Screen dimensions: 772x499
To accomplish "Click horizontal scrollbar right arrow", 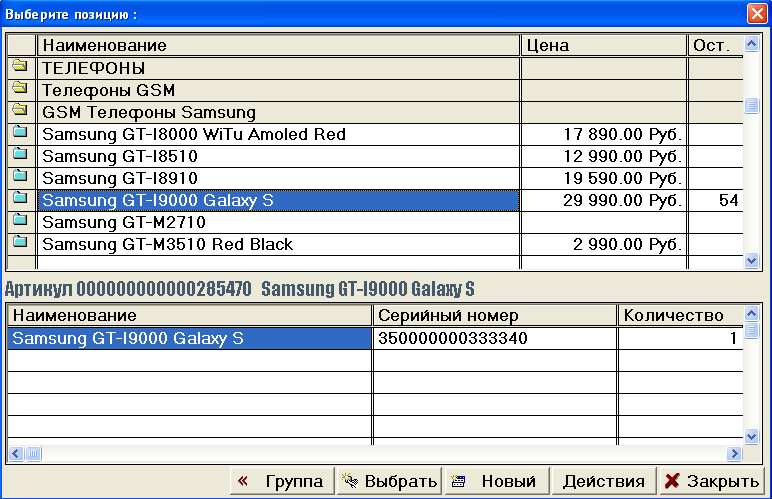I will point(734,453).
